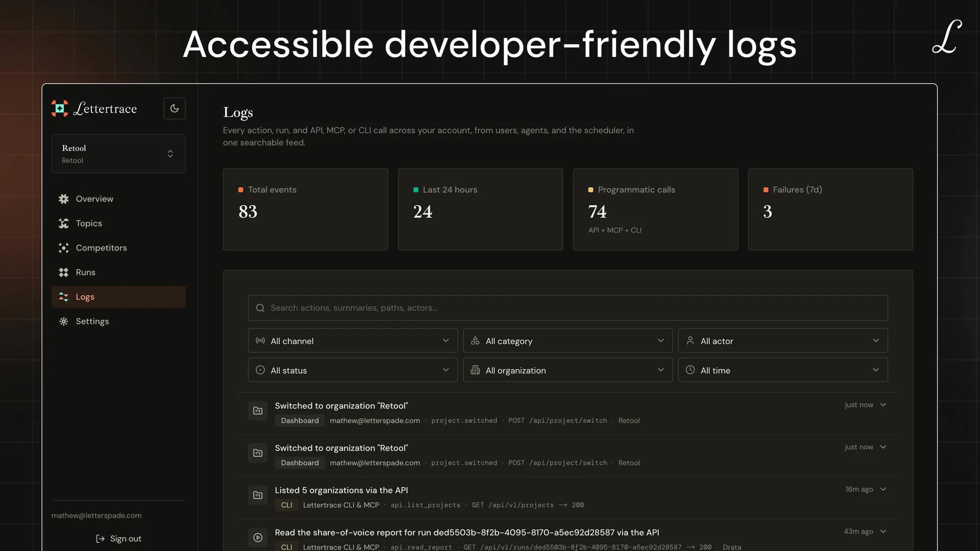Go to Topics in sidebar
This screenshot has width=980, height=551.
point(118,223)
